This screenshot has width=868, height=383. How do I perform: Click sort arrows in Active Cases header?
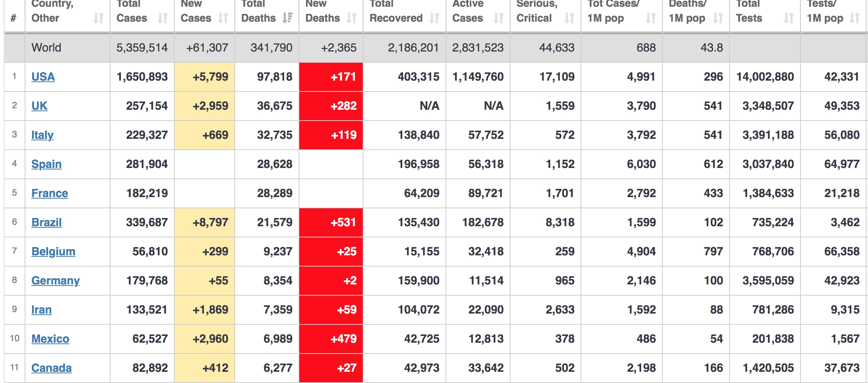pyautogui.click(x=499, y=18)
